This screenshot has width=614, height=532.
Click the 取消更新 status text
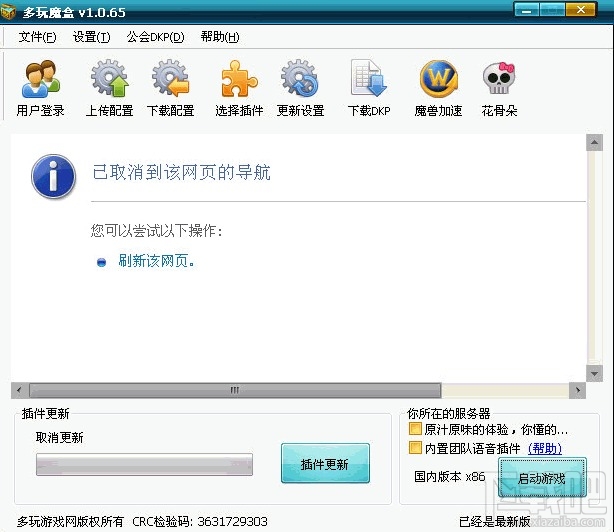point(60,437)
